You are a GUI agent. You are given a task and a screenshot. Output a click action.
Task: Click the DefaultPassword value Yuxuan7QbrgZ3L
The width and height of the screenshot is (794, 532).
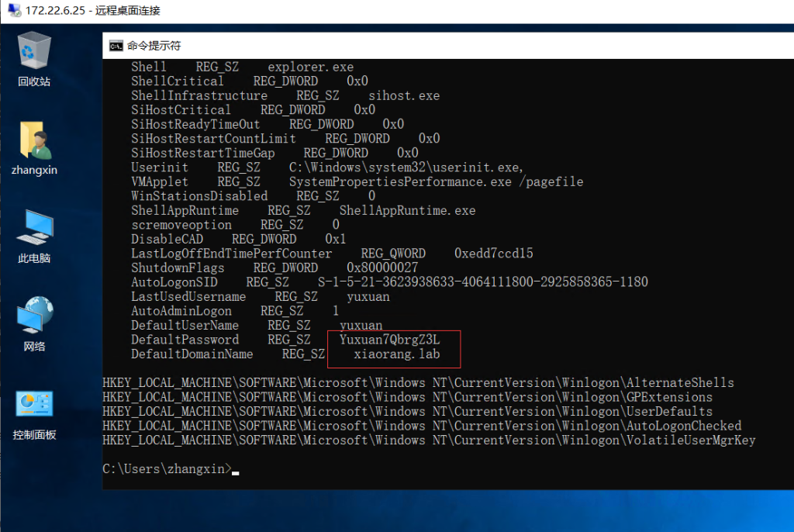click(389, 340)
